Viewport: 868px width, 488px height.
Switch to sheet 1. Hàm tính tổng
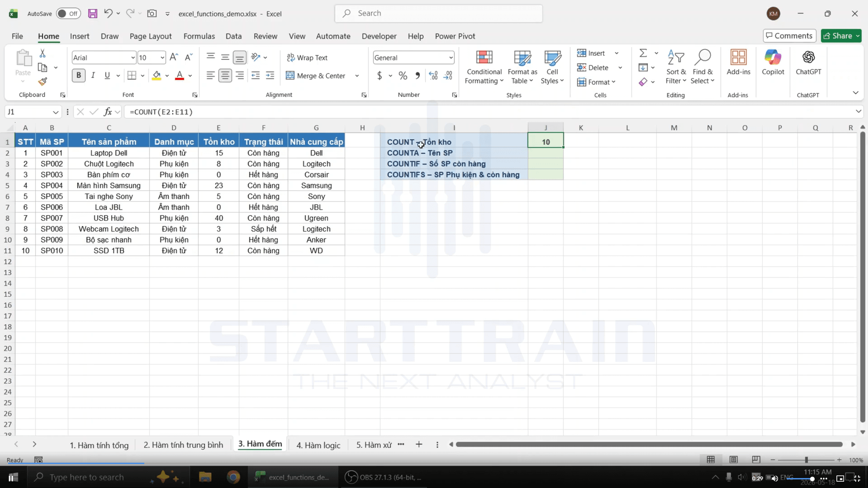[99, 445]
